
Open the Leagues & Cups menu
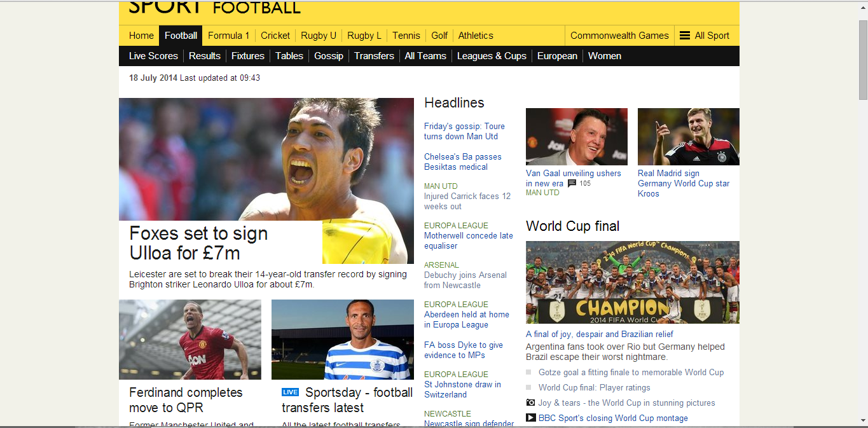tap(492, 56)
